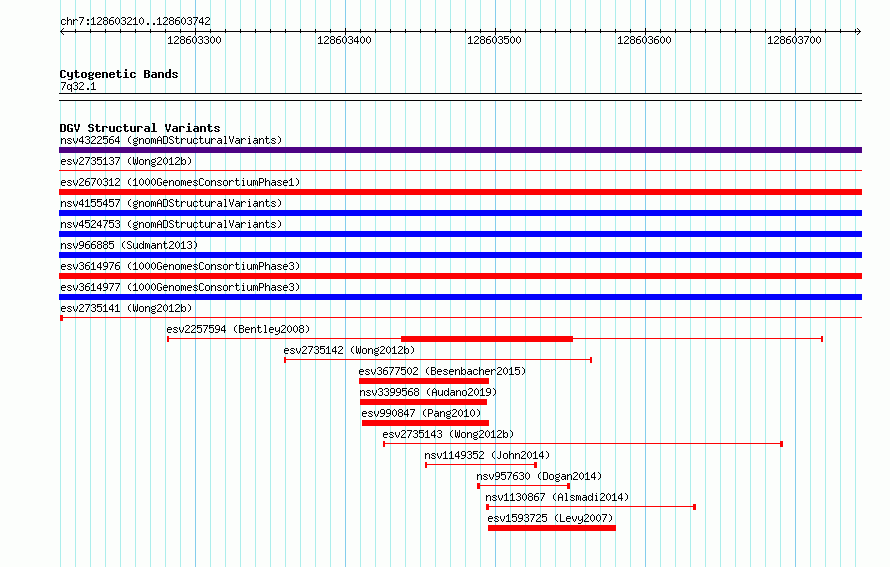Click thick red segment of esv2257594
890x567 pixels.
tap(487, 339)
